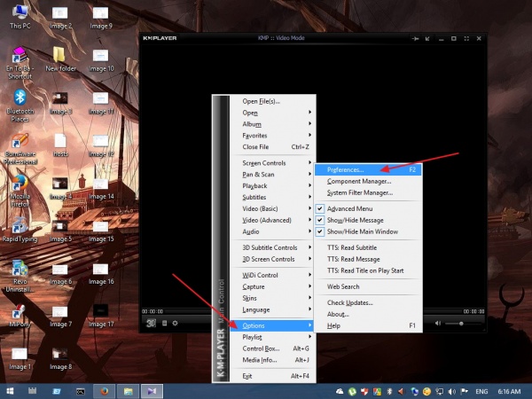Open Component Manager entry
This screenshot has height=399, width=532.
358,181
